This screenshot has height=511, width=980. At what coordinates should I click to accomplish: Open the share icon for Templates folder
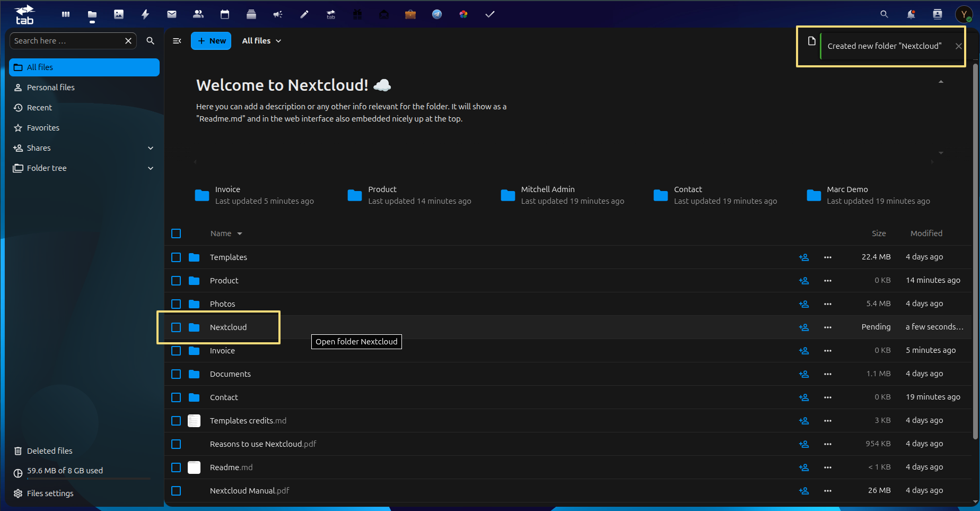[804, 257]
